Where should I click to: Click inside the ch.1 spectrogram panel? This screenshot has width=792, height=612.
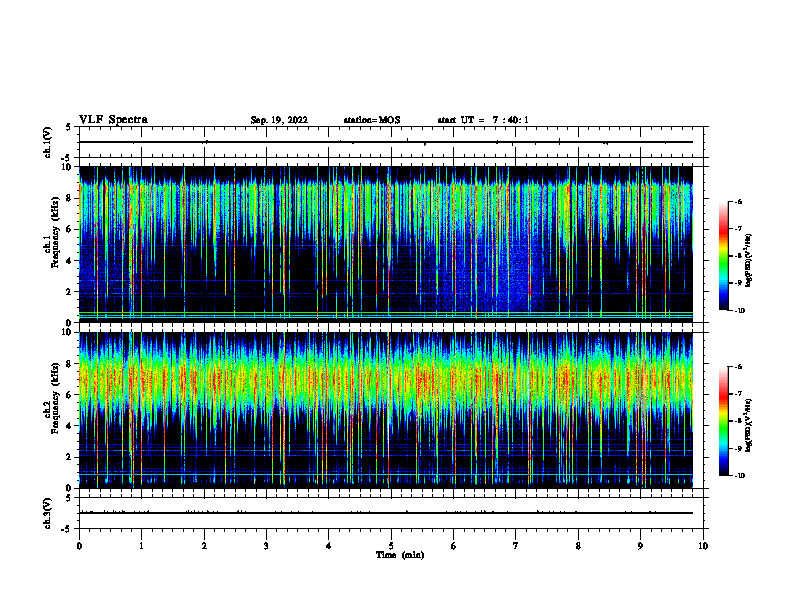coord(386,244)
